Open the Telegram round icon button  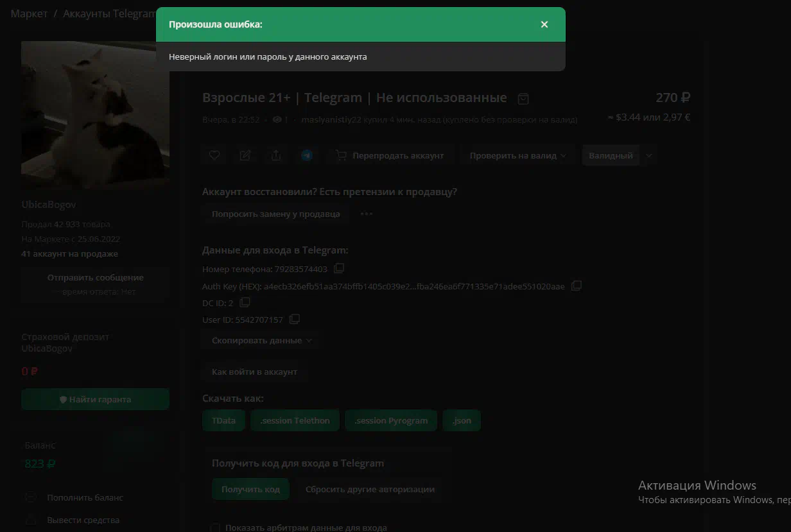pyautogui.click(x=307, y=155)
